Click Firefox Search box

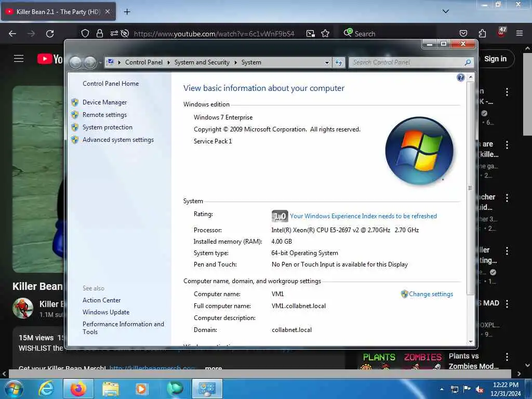pyautogui.click(x=389, y=33)
